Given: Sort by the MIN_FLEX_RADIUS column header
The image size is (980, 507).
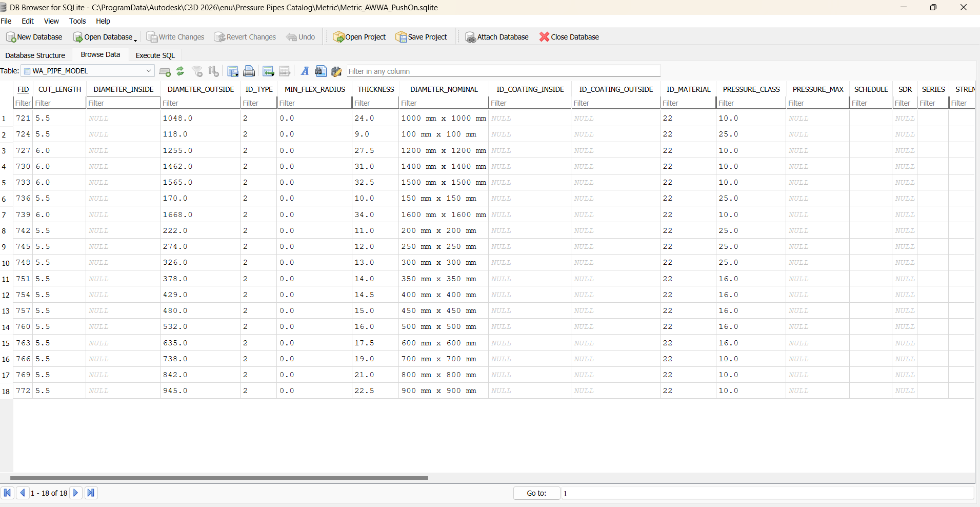Looking at the screenshot, I should [x=315, y=89].
